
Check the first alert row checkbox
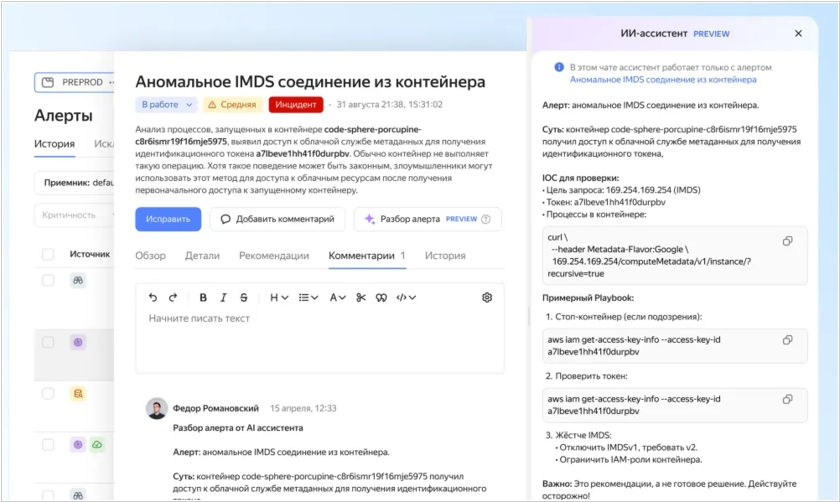(x=48, y=281)
